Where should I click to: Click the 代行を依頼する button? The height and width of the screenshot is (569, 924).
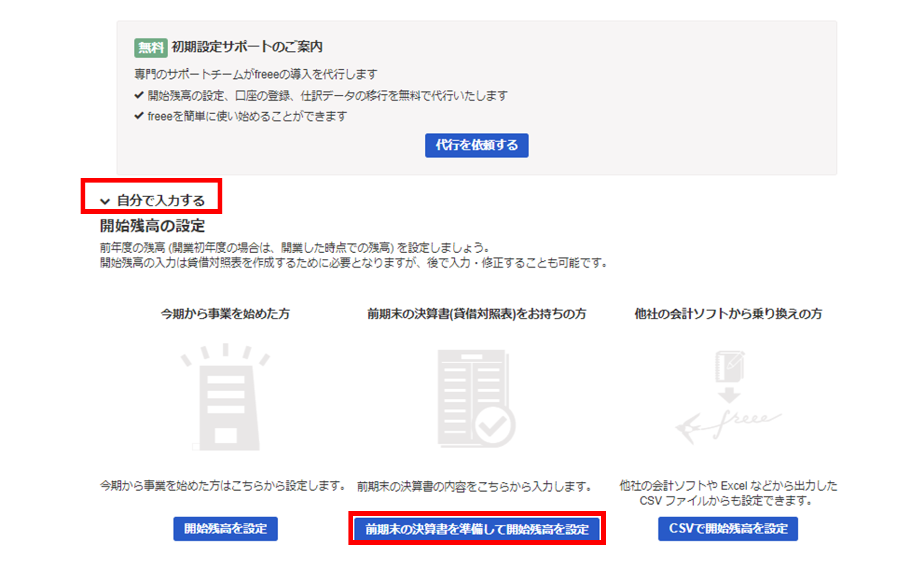tap(476, 145)
